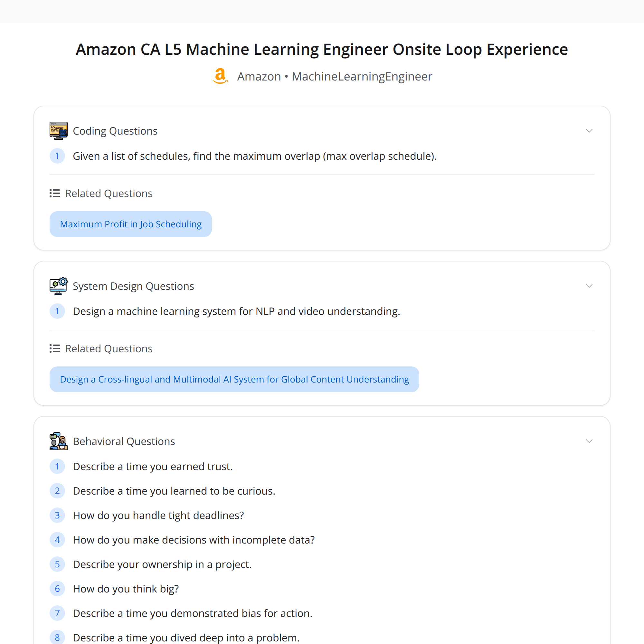Screen dimensions: 644x644
Task: Click the System Design gear-monitor icon
Action: coord(58,286)
